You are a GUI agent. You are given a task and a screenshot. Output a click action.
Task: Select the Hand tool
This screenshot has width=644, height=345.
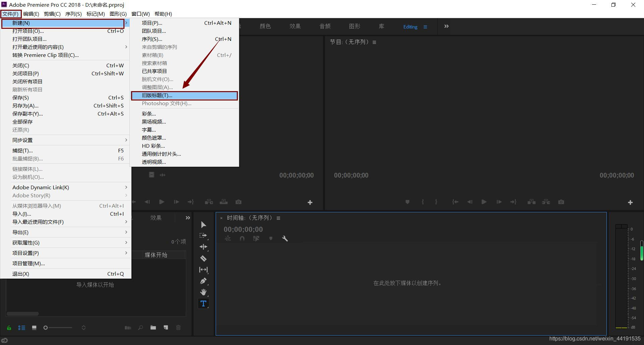click(x=203, y=292)
